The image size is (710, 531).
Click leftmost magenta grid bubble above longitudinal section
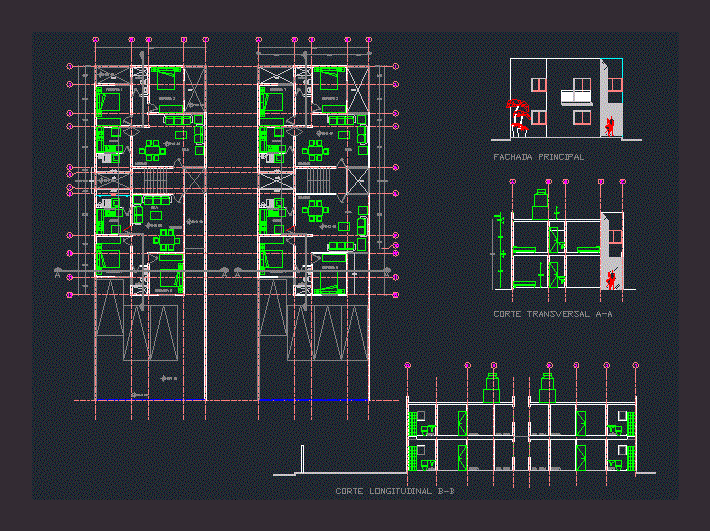[408, 366]
